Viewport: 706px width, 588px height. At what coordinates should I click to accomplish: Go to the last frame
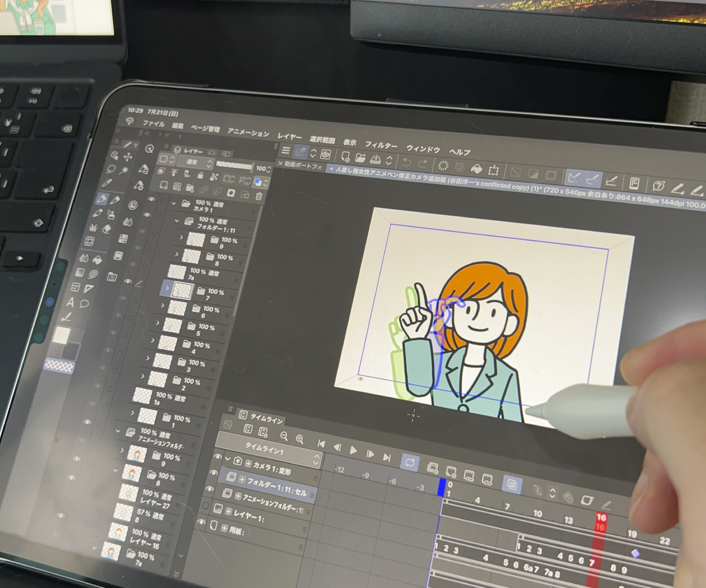[387, 457]
